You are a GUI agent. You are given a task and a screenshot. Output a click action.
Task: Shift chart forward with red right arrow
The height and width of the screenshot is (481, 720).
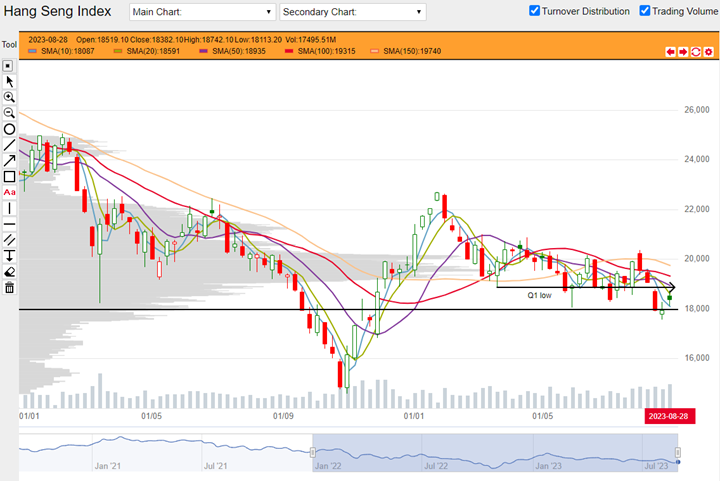(683, 52)
